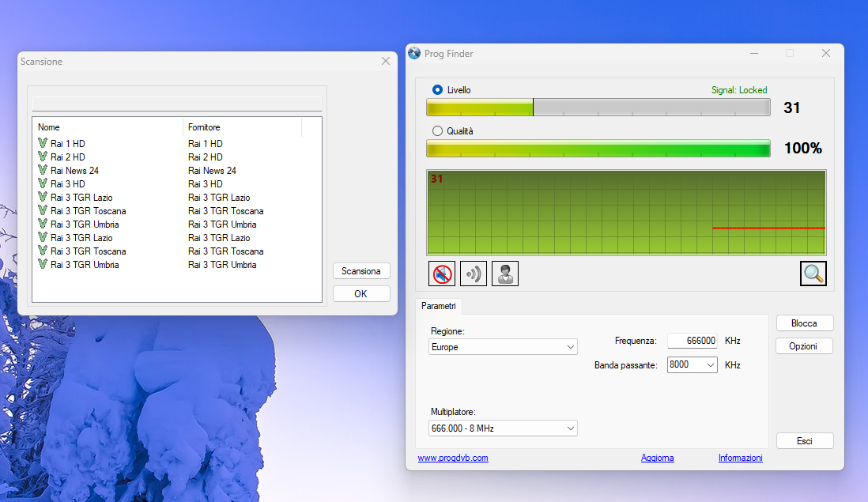Click Rai 1 HD in Fornitore column
Image resolution: width=868 pixels, height=502 pixels.
coord(206,143)
